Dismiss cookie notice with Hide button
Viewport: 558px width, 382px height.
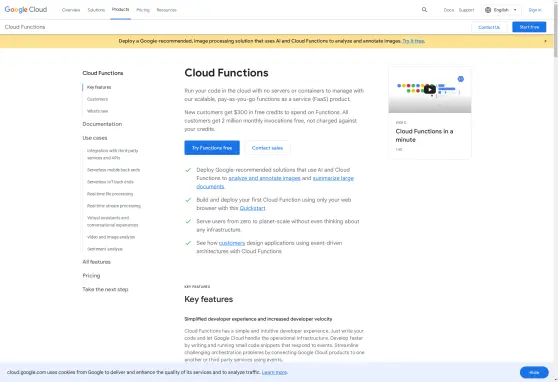pyautogui.click(x=534, y=372)
